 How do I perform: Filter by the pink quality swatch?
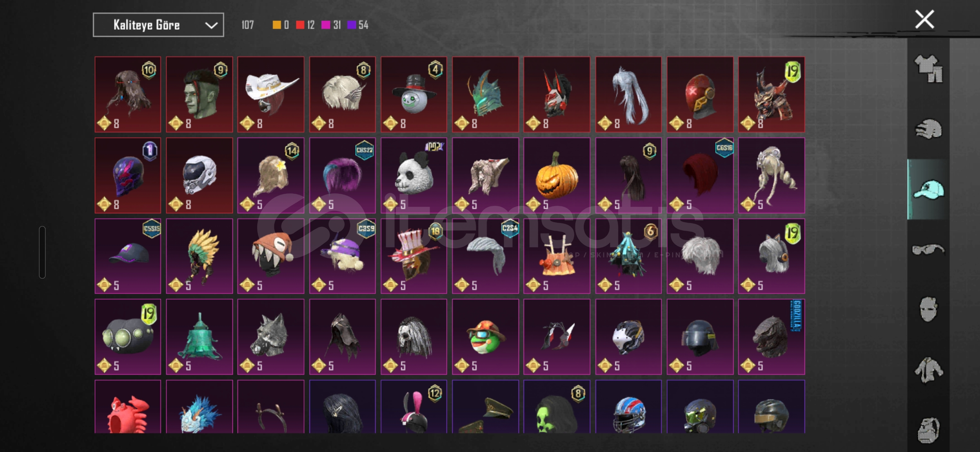(x=325, y=25)
